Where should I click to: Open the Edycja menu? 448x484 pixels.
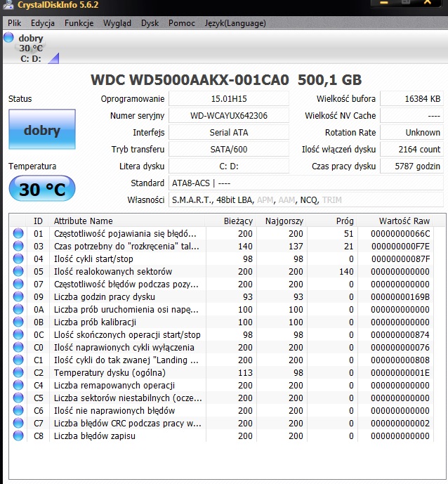43,23
